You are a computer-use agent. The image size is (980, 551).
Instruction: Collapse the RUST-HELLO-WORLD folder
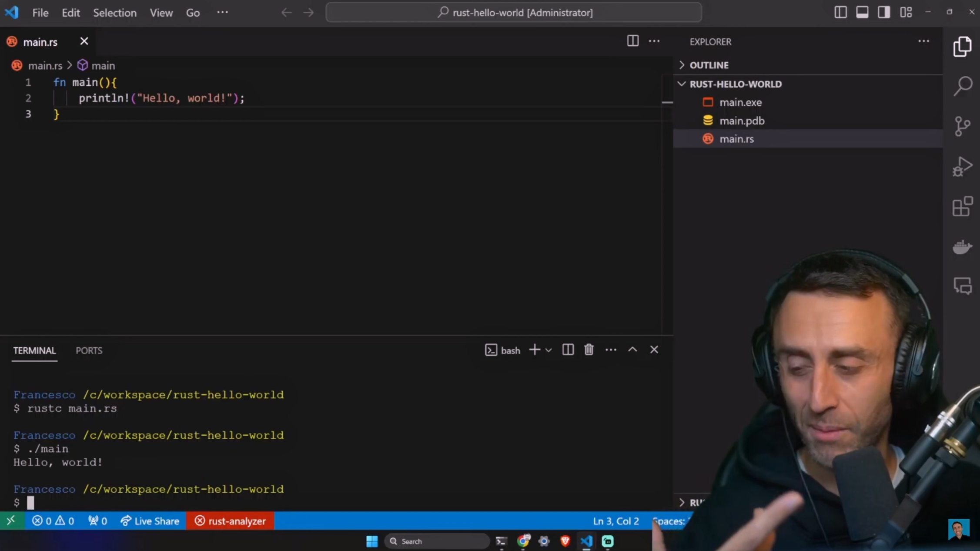click(x=681, y=84)
